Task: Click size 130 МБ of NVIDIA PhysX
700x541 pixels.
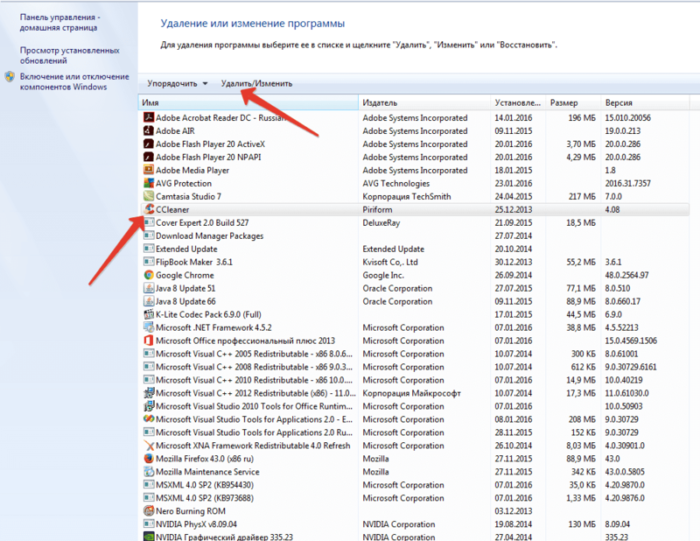Action: [x=582, y=524]
